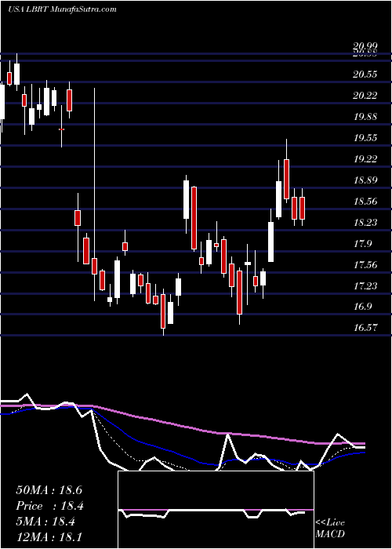Viewport: 392px width, 549px height.
Task: Click the 19.22 price axis label
Action: 365,159
